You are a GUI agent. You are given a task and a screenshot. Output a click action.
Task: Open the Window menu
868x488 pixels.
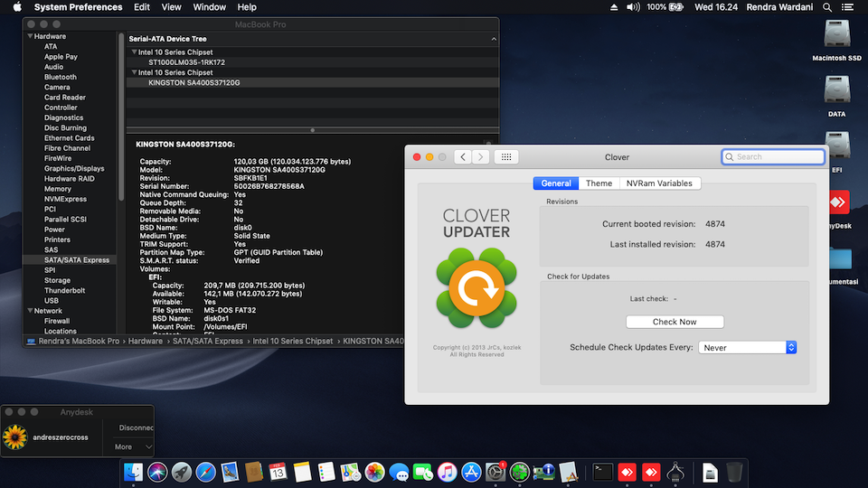[x=209, y=7]
